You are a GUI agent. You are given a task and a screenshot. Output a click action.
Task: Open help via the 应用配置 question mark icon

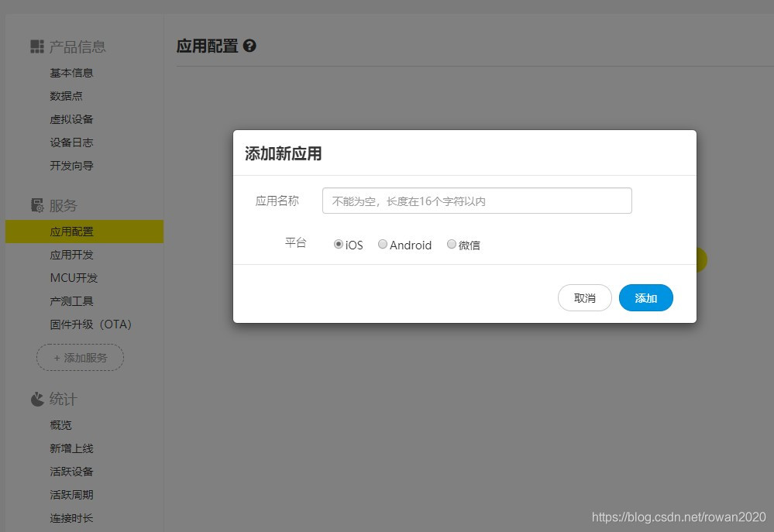pyautogui.click(x=249, y=46)
